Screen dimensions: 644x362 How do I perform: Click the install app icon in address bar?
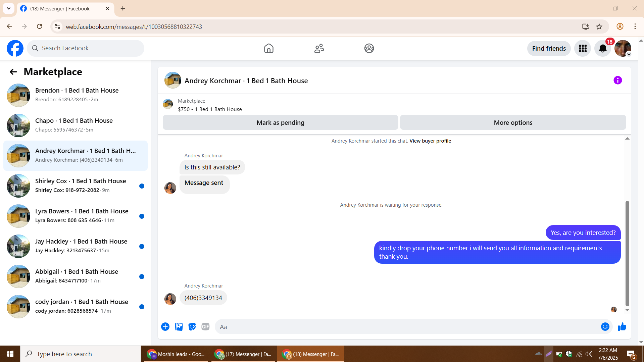(586, 27)
